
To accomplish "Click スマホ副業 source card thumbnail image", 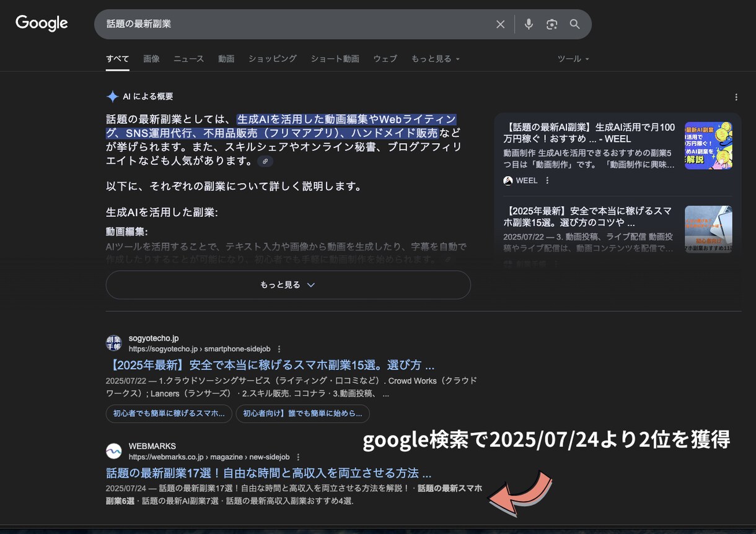I will pos(708,229).
